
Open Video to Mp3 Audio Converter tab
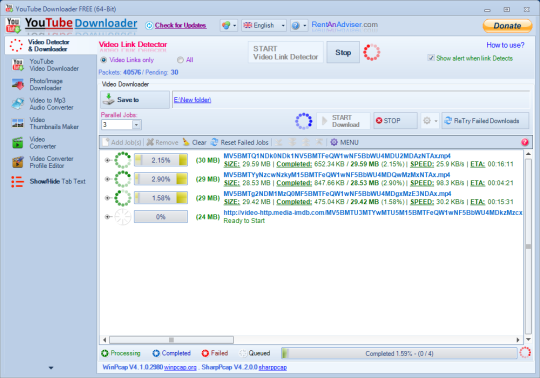[51, 104]
